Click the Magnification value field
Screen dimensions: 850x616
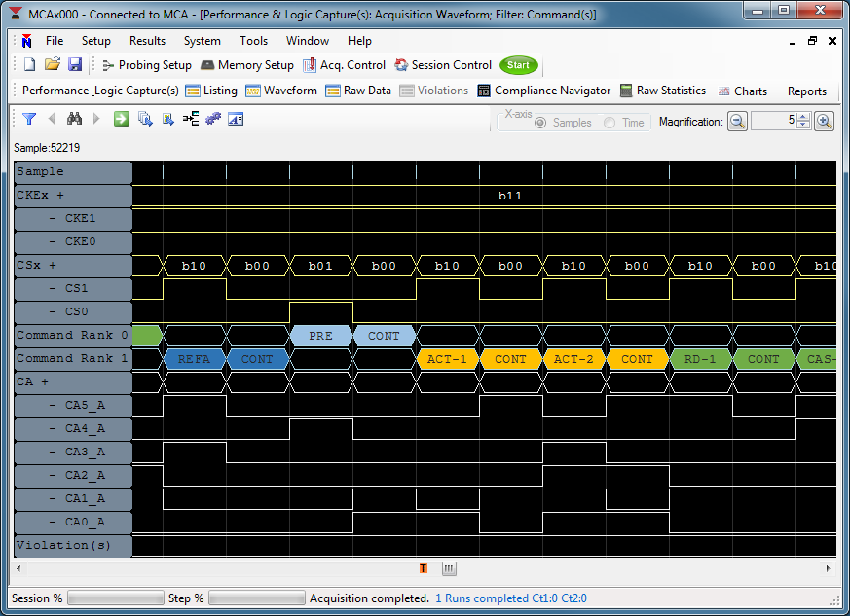(774, 122)
